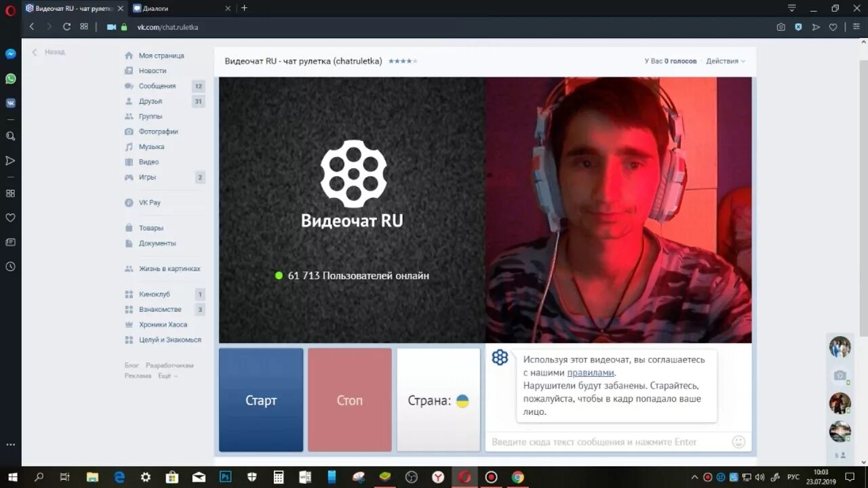Open Видео section
The width and height of the screenshot is (868, 488).
point(149,162)
